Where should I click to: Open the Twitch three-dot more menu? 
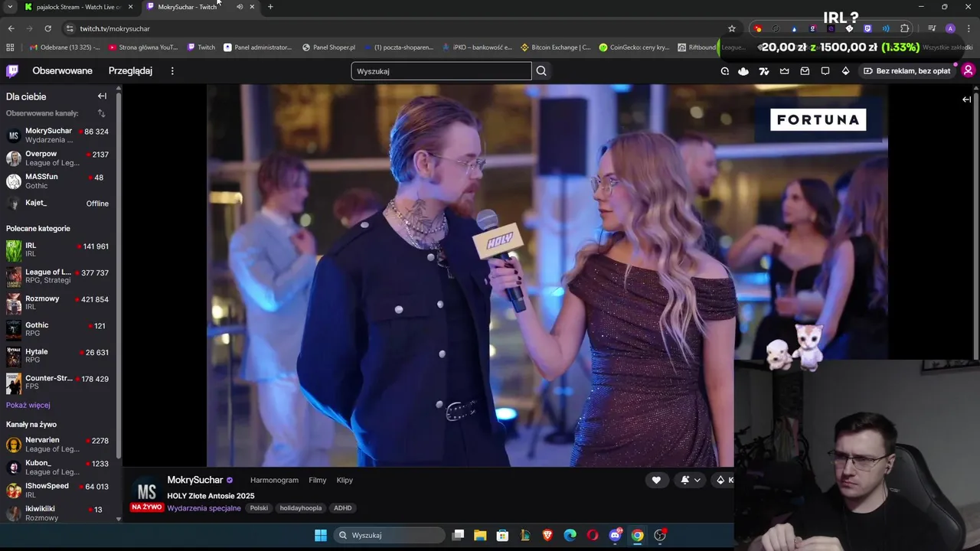(172, 71)
